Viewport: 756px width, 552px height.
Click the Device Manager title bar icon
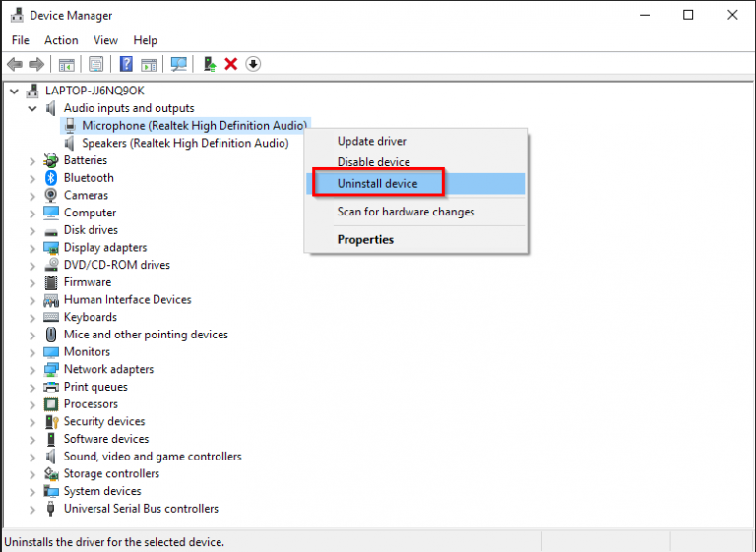(x=17, y=15)
